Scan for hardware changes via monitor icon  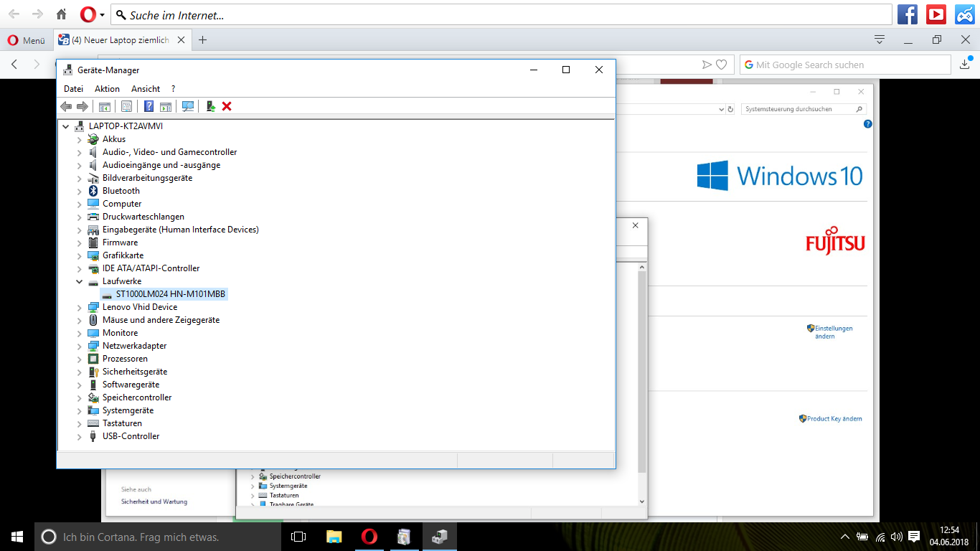pos(188,106)
